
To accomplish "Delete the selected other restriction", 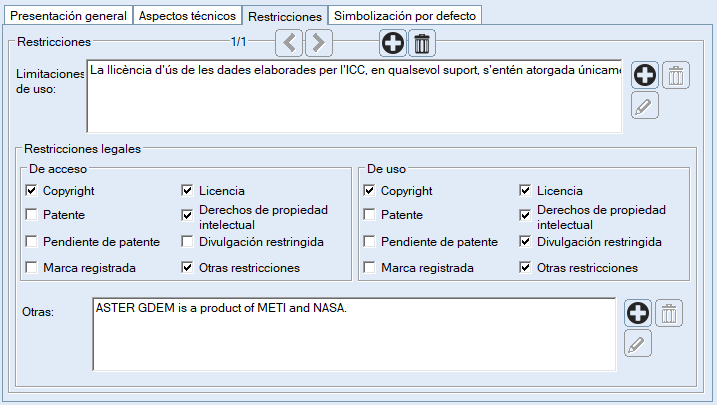I will click(670, 313).
